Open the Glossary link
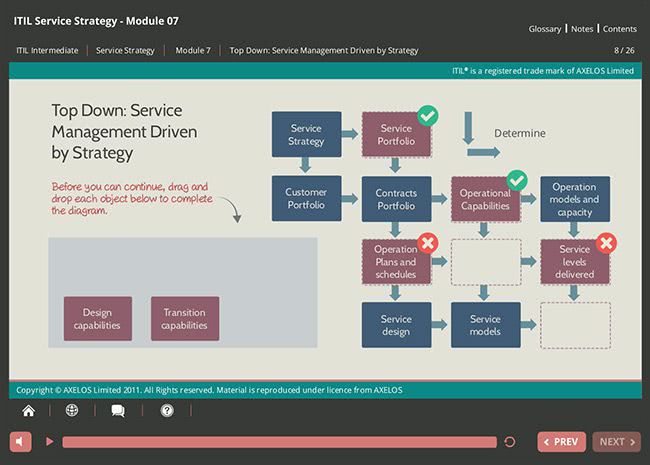The image size is (650, 465). [545, 29]
